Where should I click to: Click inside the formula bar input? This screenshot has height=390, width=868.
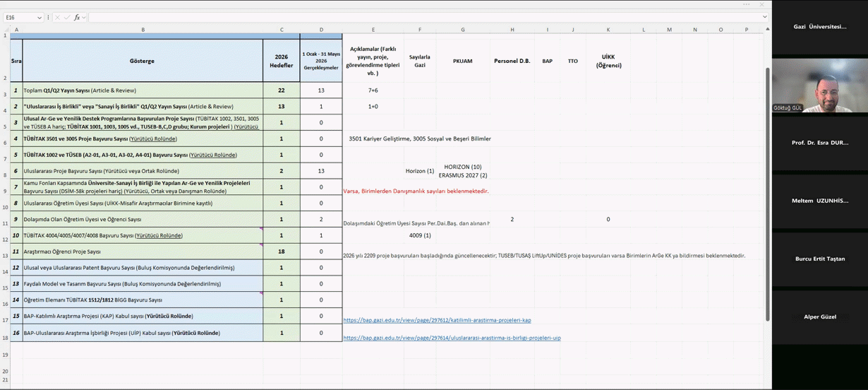(423, 17)
